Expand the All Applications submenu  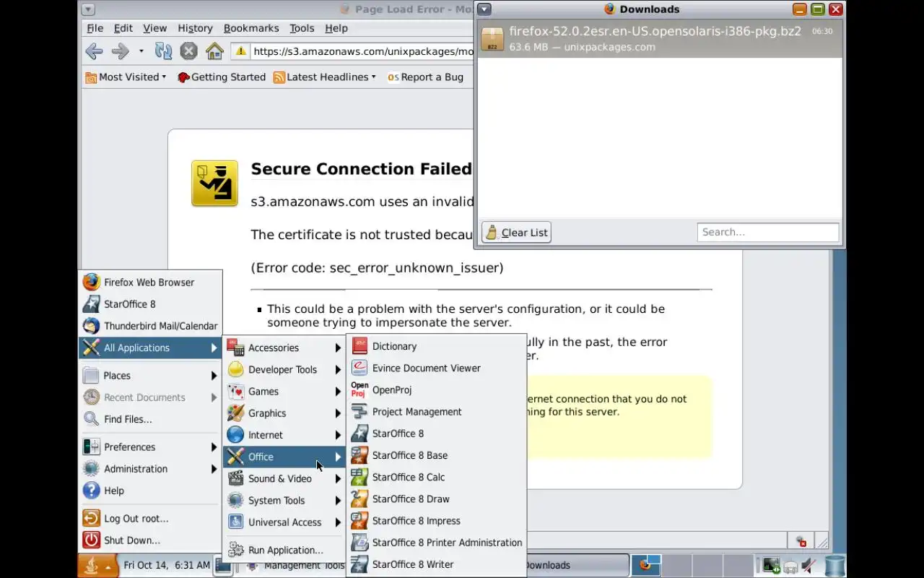pos(150,348)
